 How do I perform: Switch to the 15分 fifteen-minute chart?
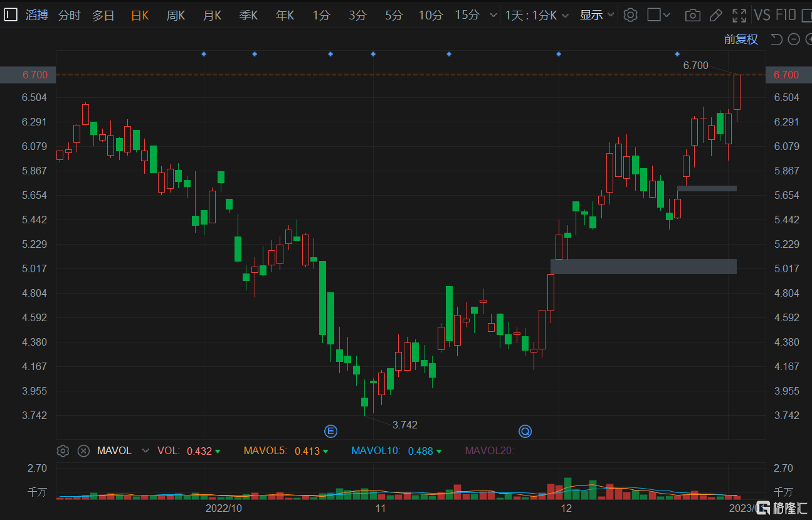point(467,16)
